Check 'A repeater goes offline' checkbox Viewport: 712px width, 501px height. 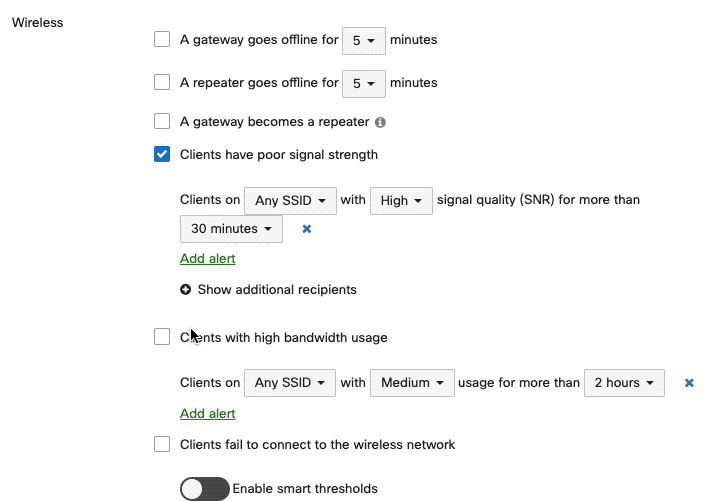click(x=162, y=83)
